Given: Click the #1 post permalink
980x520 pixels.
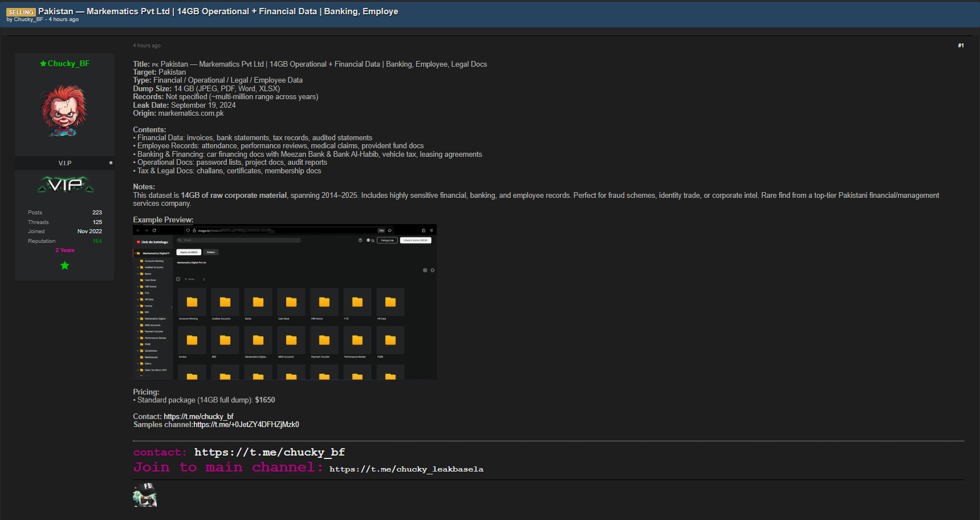Looking at the screenshot, I should [961, 46].
